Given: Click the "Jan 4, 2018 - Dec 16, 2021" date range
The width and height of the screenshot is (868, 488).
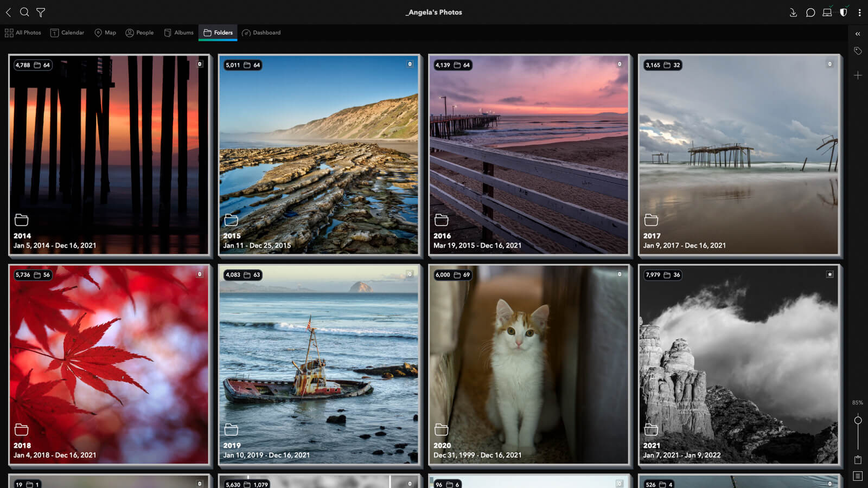Looking at the screenshot, I should pos(55,455).
